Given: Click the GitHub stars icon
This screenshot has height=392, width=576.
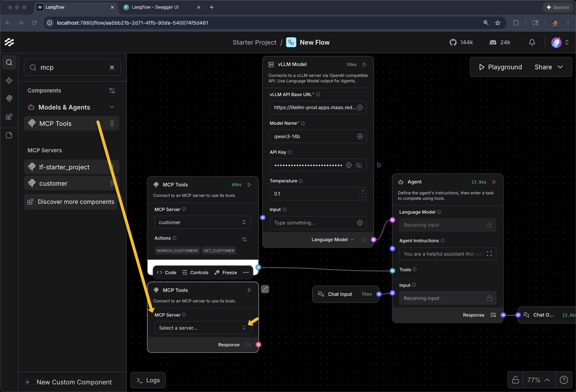Looking at the screenshot, I should [x=453, y=42].
